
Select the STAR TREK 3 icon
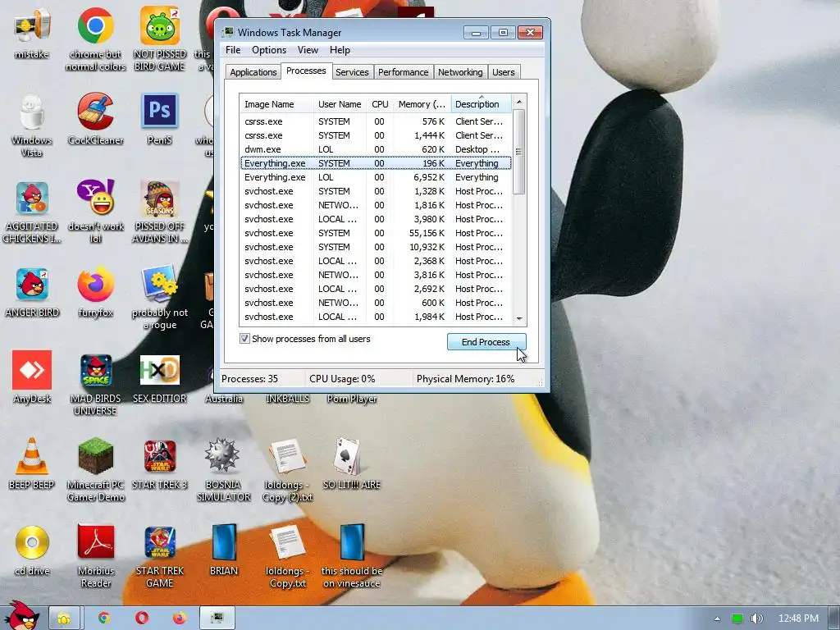tap(160, 463)
